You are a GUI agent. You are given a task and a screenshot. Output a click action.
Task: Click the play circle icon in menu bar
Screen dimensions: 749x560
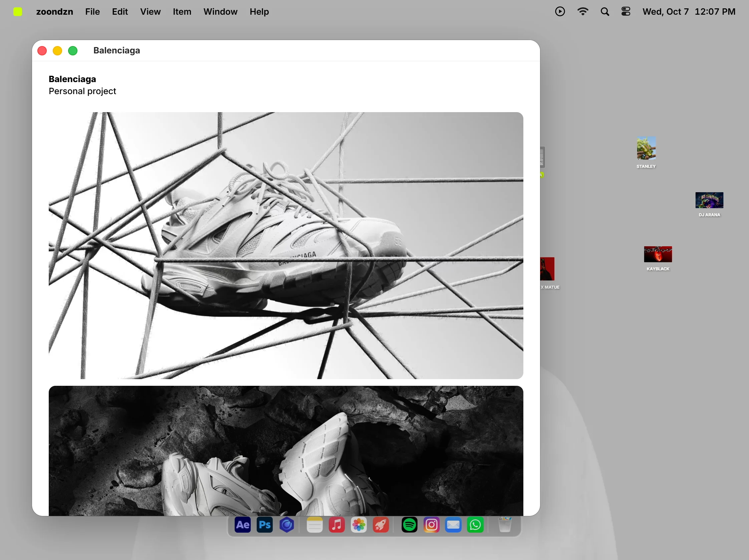click(560, 11)
